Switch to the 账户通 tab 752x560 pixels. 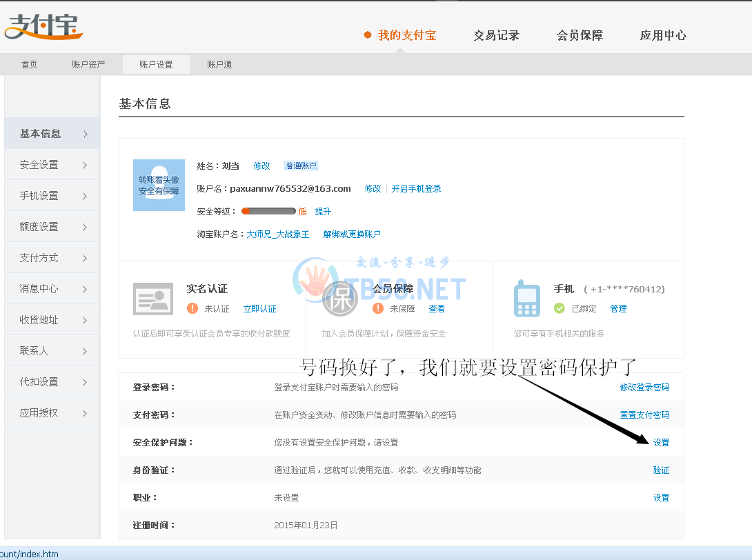click(x=219, y=64)
